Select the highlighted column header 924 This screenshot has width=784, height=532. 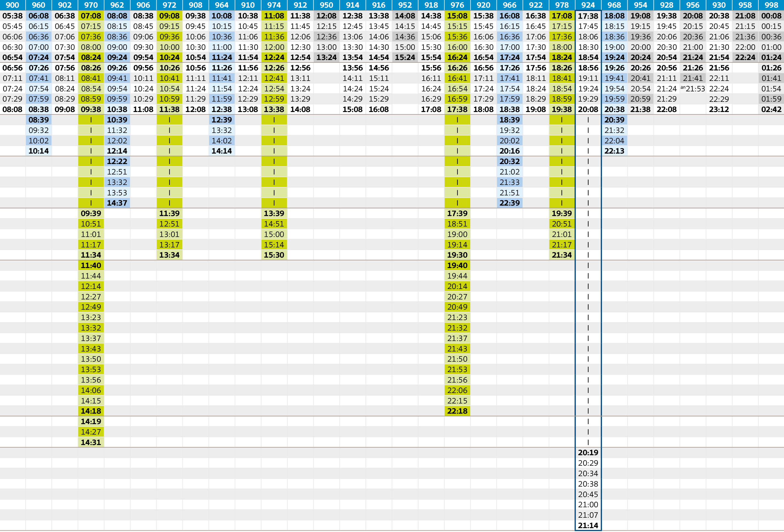pyautogui.click(x=588, y=5)
